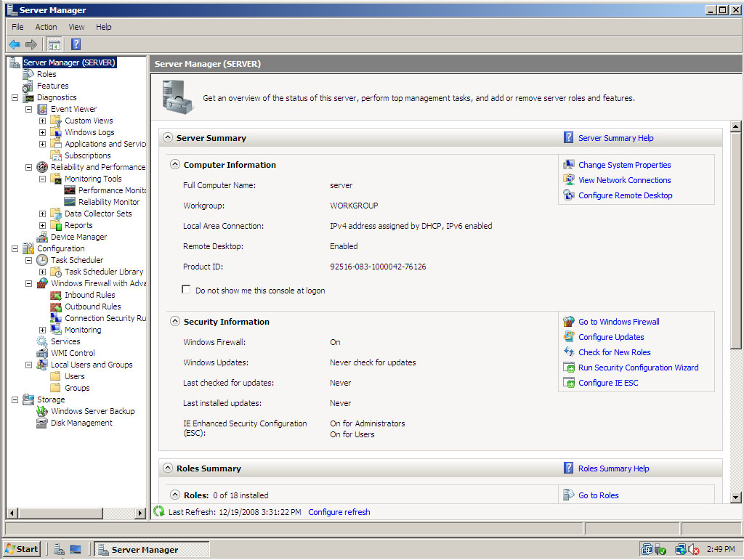Expand the Windows Logs tree node
Screen dimensions: 744x560
click(x=42, y=132)
